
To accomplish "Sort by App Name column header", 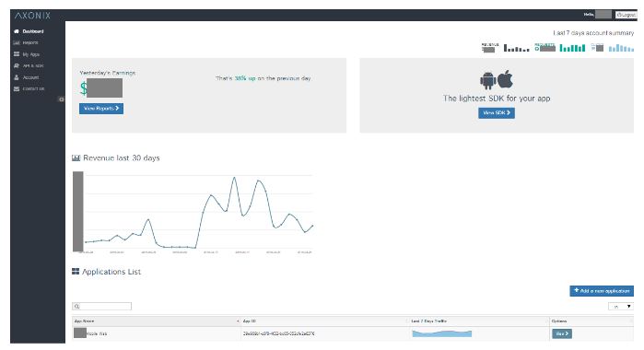I will [156, 321].
